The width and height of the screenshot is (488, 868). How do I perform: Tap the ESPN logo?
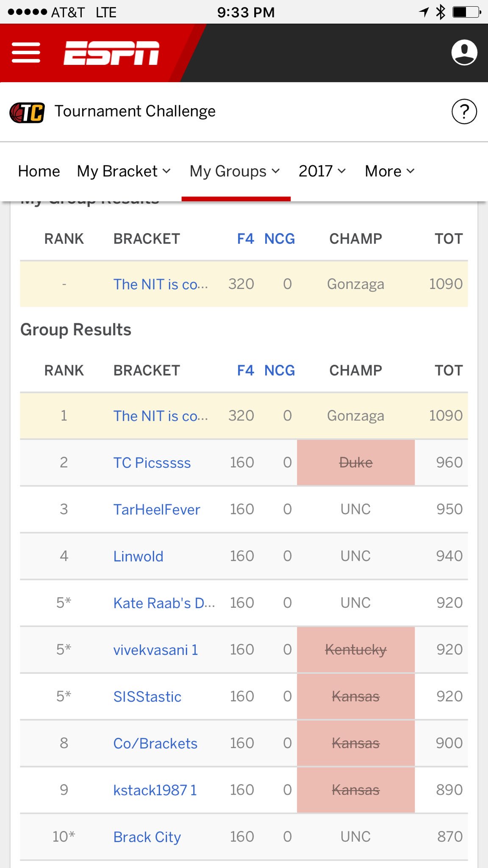(111, 53)
